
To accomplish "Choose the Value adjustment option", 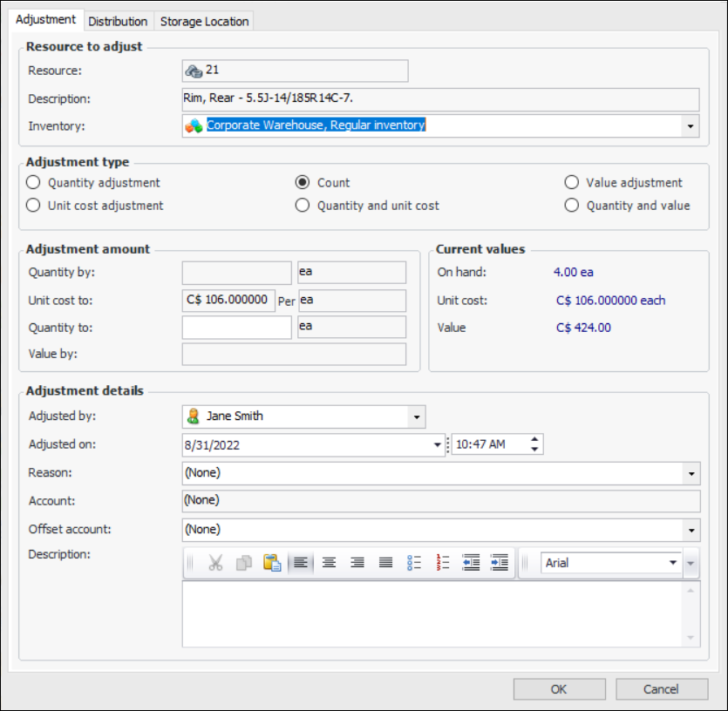I will click(572, 183).
